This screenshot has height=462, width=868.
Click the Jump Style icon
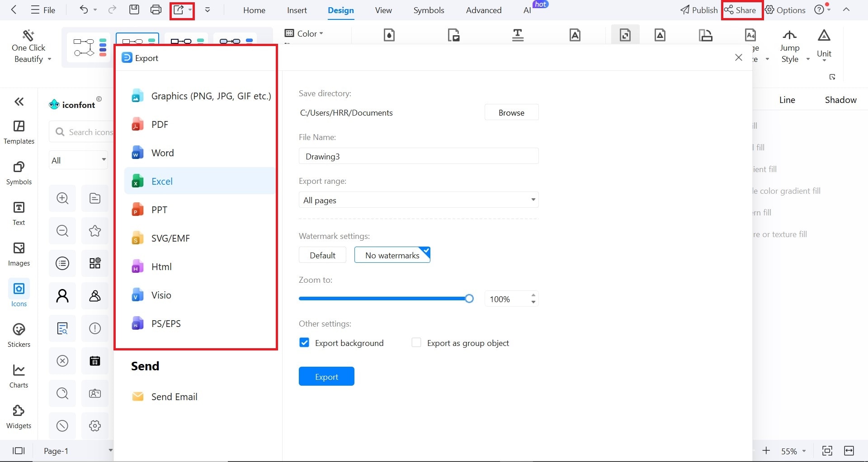(x=790, y=35)
